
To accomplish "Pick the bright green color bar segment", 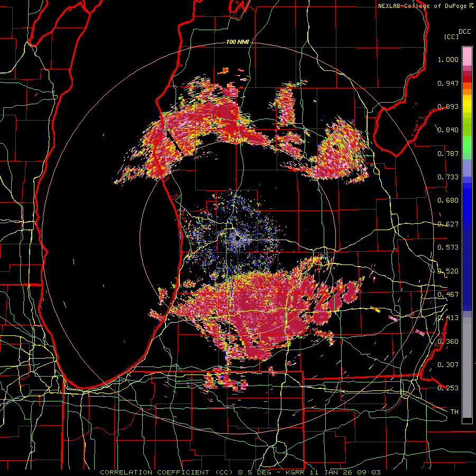I will coord(467,144).
